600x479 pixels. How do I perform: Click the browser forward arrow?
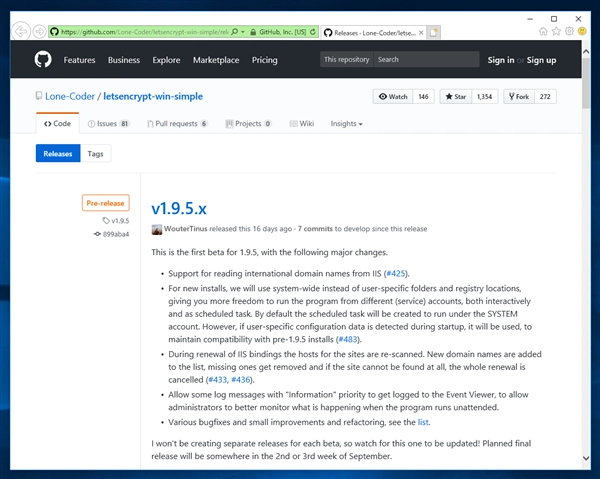point(39,31)
